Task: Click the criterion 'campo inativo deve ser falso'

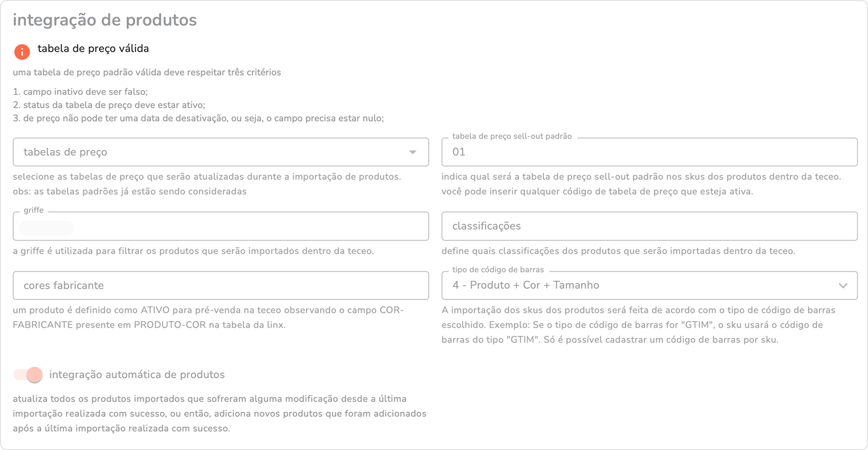Action: click(85, 92)
